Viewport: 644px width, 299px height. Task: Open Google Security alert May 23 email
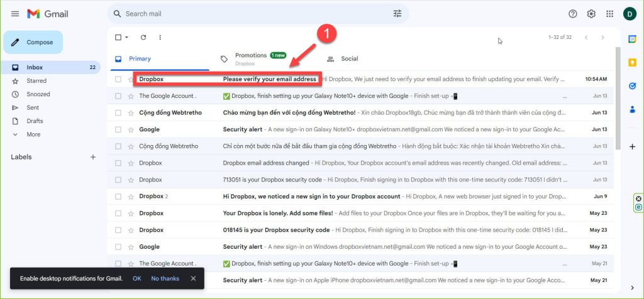[x=360, y=247]
